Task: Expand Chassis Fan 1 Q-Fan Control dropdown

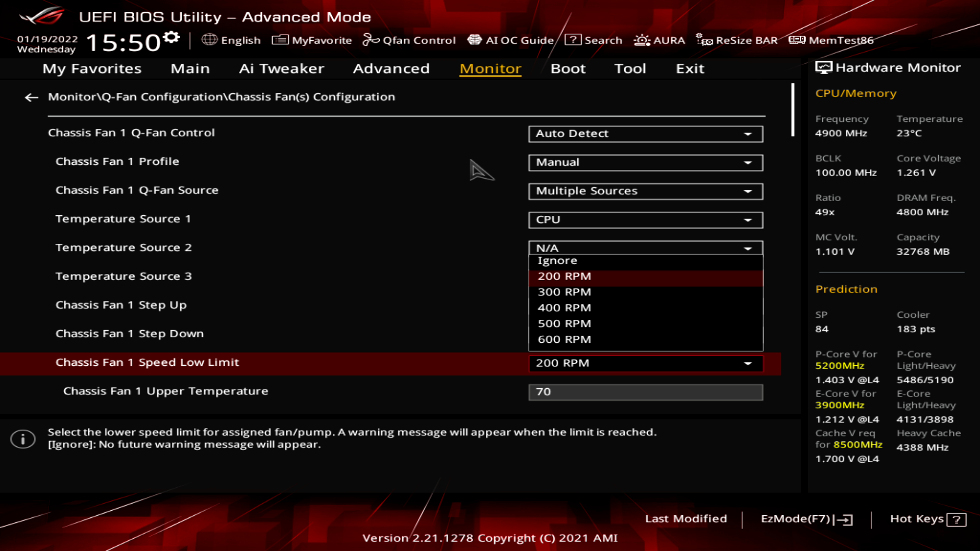Action: [646, 134]
